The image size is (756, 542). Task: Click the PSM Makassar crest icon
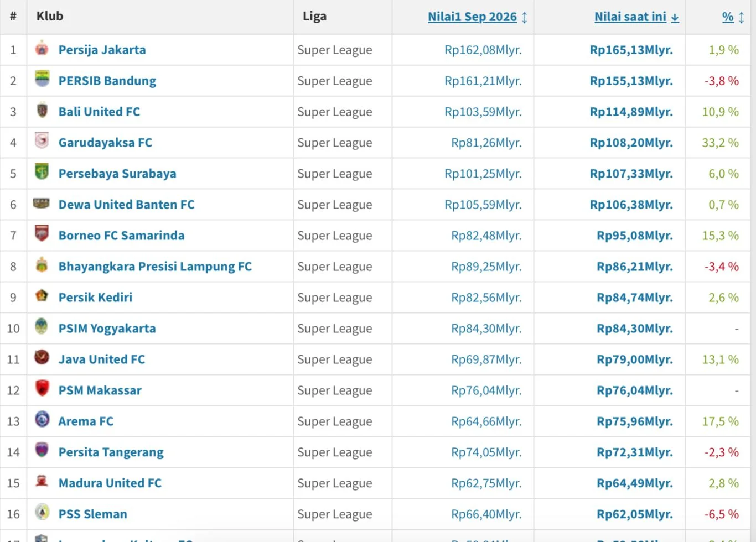pos(42,389)
